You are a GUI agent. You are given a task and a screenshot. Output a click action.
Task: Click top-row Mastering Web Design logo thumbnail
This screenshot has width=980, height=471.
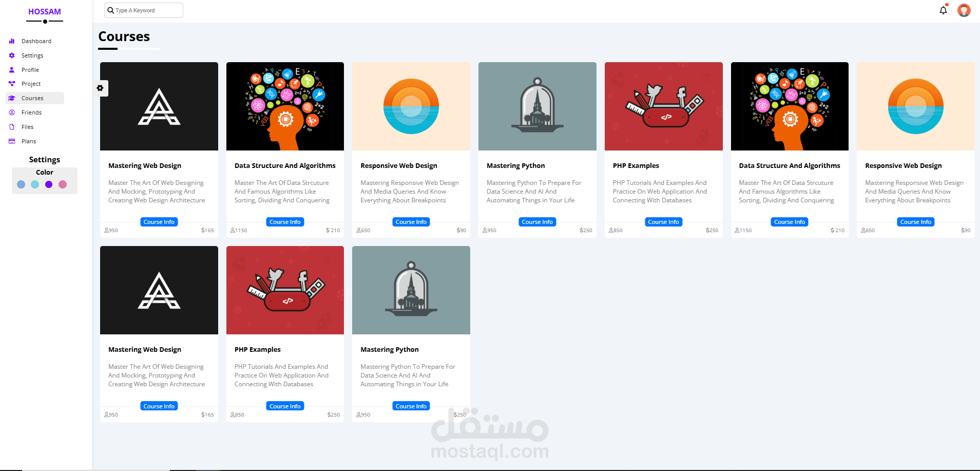point(159,106)
